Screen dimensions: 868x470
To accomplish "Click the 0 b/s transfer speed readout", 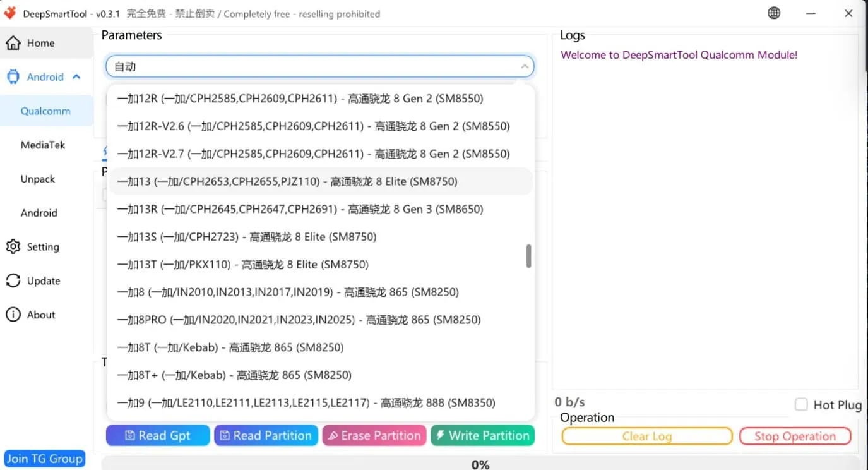I will pos(570,402).
